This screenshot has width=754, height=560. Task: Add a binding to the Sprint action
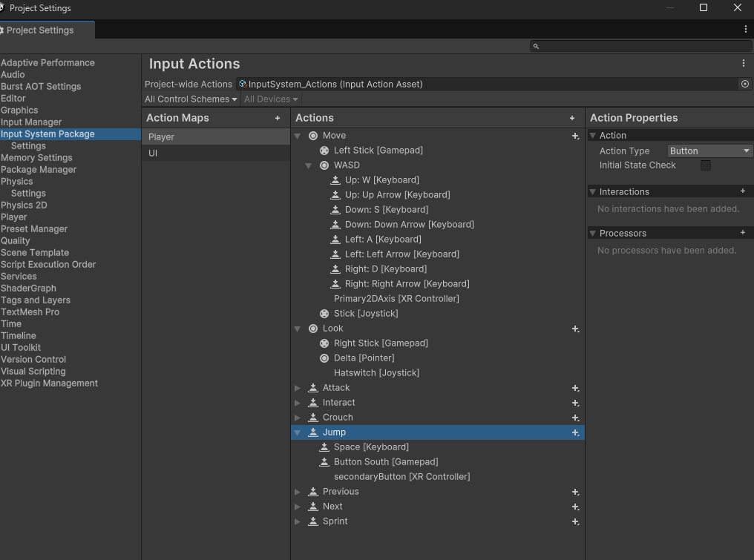[575, 521]
